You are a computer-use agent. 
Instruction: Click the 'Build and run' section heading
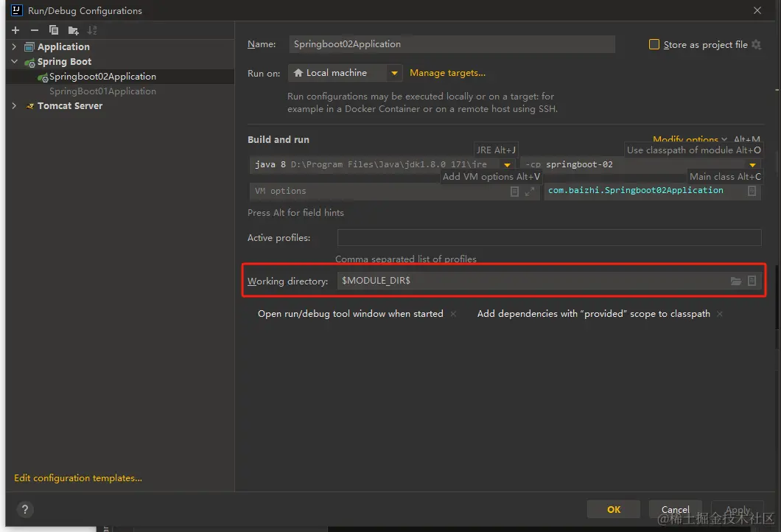click(279, 139)
